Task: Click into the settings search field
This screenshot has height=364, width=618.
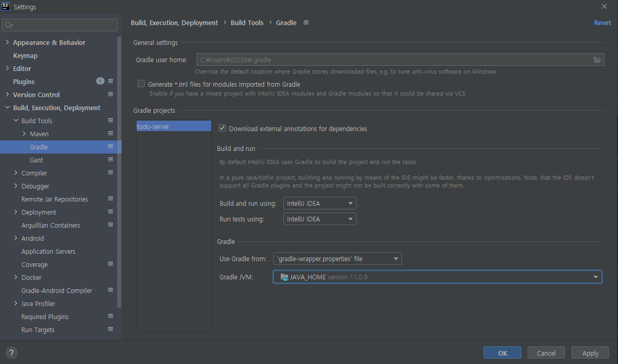Action: pyautogui.click(x=60, y=25)
